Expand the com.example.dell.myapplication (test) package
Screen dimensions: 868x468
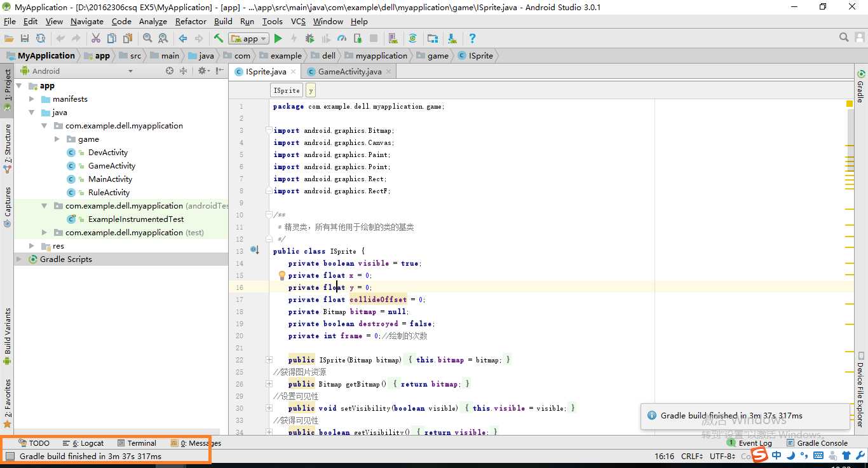tap(44, 233)
